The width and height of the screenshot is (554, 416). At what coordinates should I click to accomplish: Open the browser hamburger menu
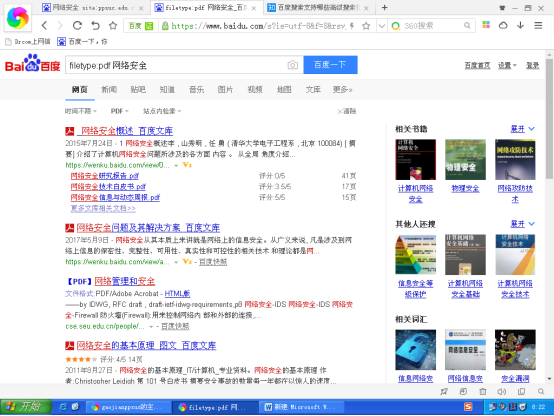click(x=538, y=25)
